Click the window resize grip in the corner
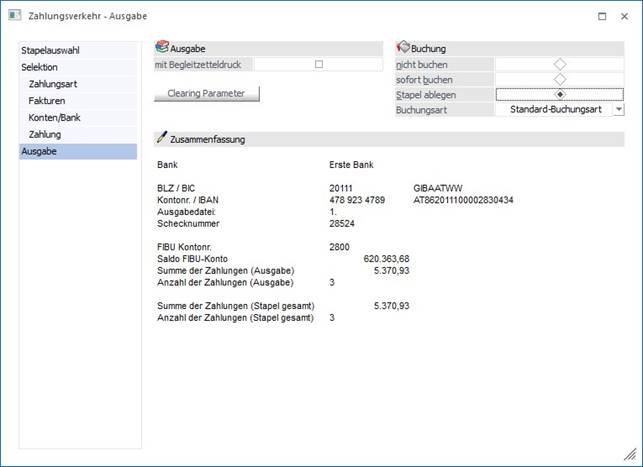Image resolution: width=643 pixels, height=467 pixels. [x=630, y=454]
